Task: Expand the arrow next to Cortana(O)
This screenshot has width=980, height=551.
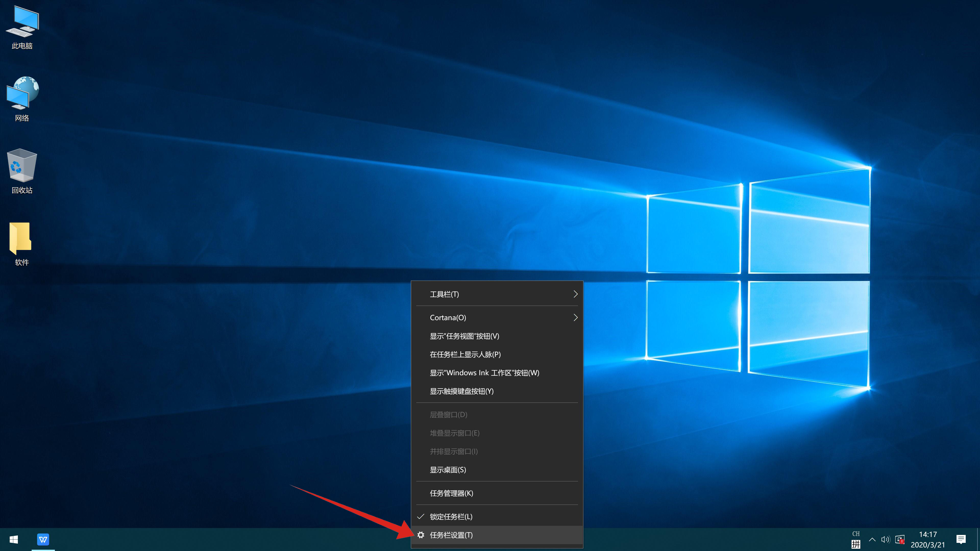Action: click(575, 318)
